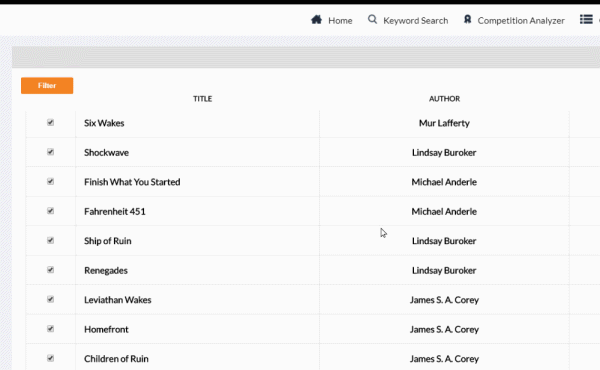Toggle checkbox for Finish What You Started

coord(51,181)
